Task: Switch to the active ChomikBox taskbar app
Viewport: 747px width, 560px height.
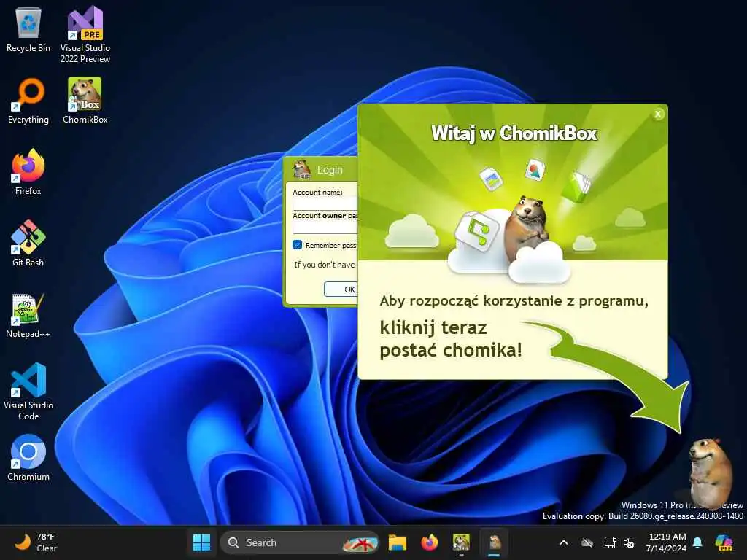Action: 495,542
